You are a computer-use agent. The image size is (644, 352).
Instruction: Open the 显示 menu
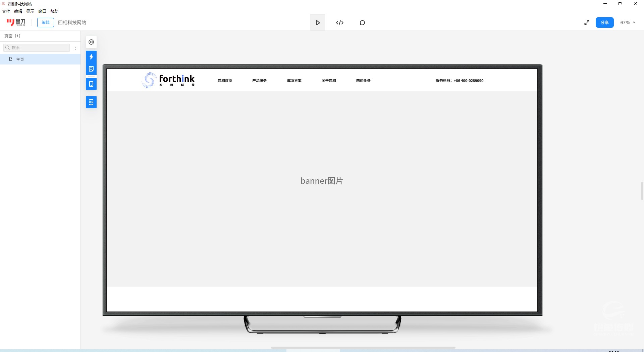pyautogui.click(x=30, y=11)
